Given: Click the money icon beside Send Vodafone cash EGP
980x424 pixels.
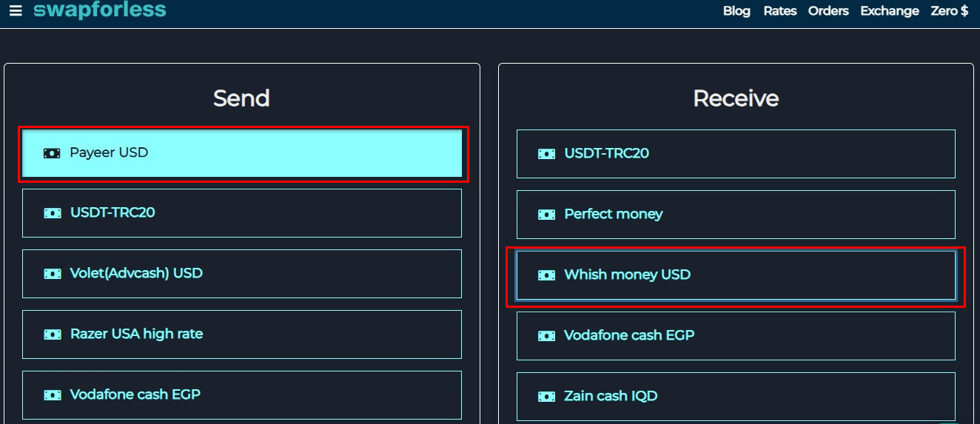Looking at the screenshot, I should tap(53, 395).
